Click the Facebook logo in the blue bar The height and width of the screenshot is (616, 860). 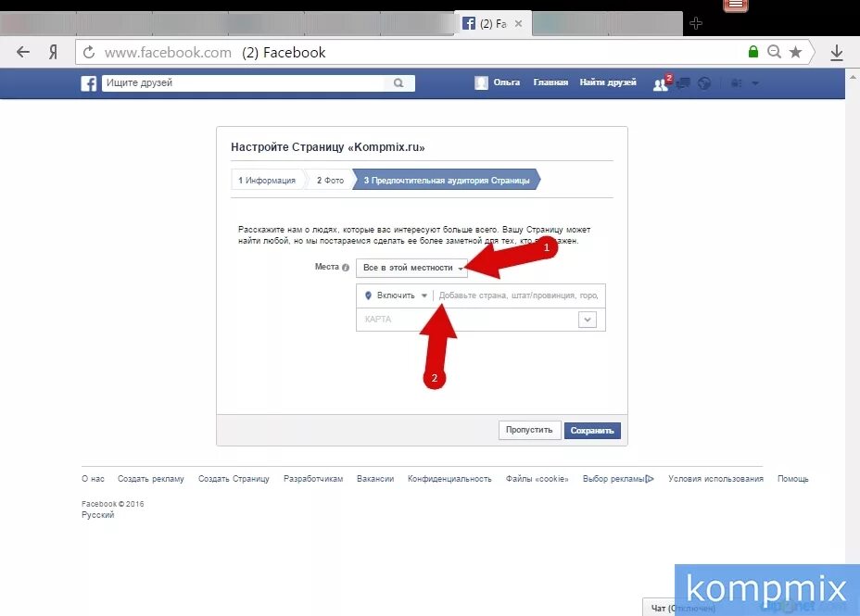click(89, 83)
